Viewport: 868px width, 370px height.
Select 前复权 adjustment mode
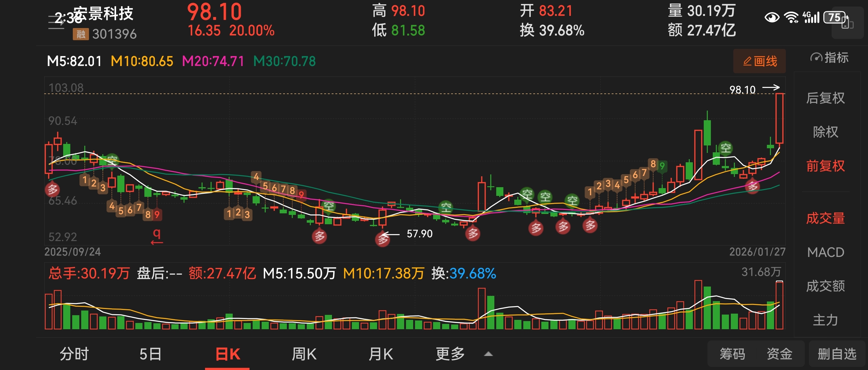click(x=825, y=166)
